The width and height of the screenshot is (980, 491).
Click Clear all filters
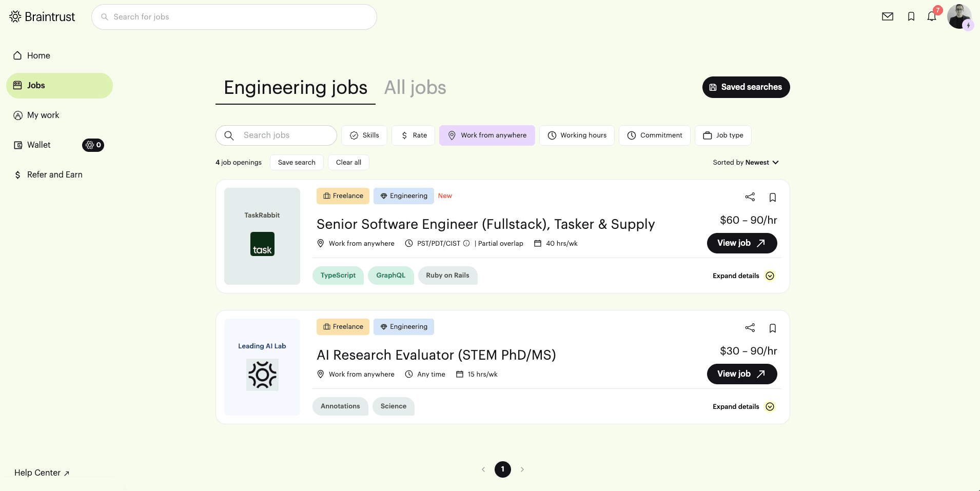click(348, 163)
